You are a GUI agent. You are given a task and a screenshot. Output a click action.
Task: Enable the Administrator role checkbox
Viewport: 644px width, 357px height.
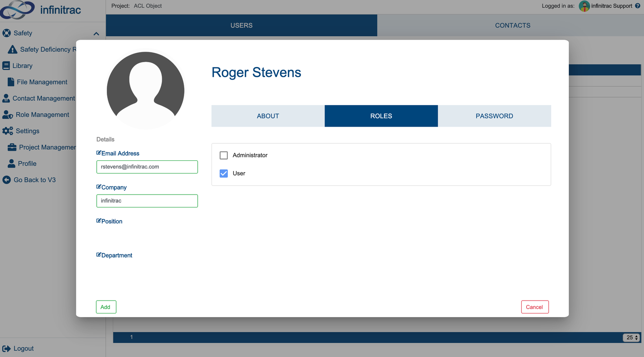pos(224,155)
